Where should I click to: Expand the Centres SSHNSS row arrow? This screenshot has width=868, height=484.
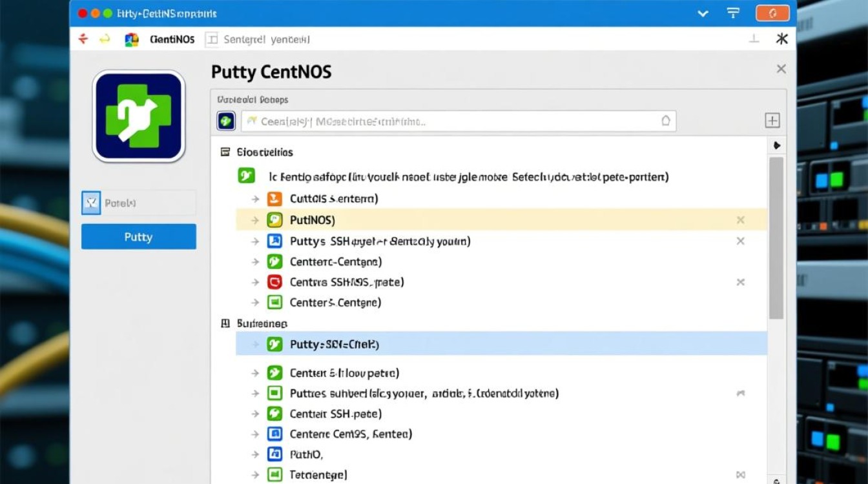[x=255, y=282]
